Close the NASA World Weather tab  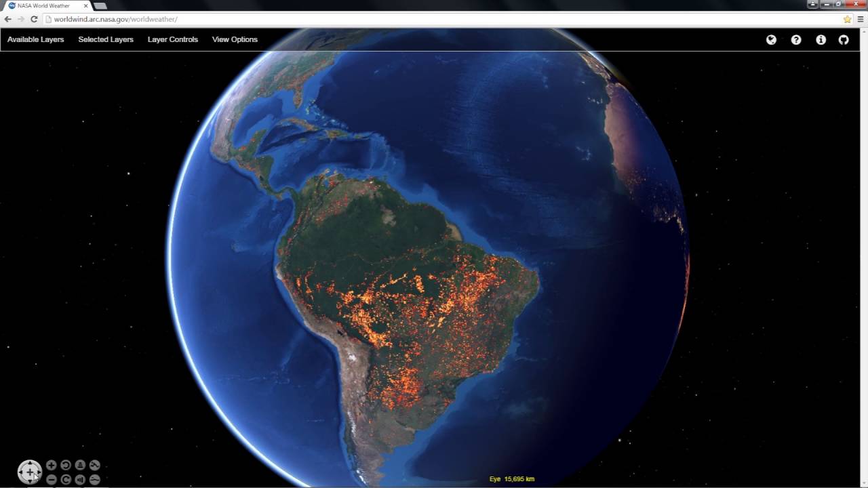click(x=86, y=5)
